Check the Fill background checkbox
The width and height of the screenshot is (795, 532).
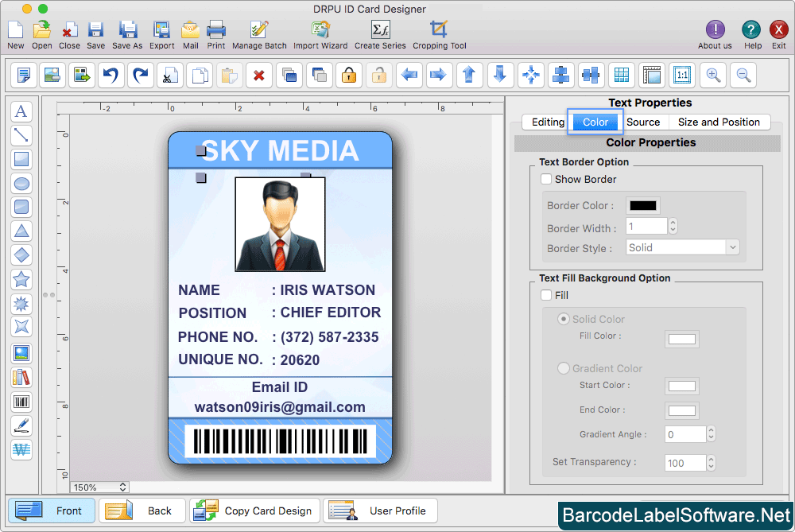[x=546, y=295]
